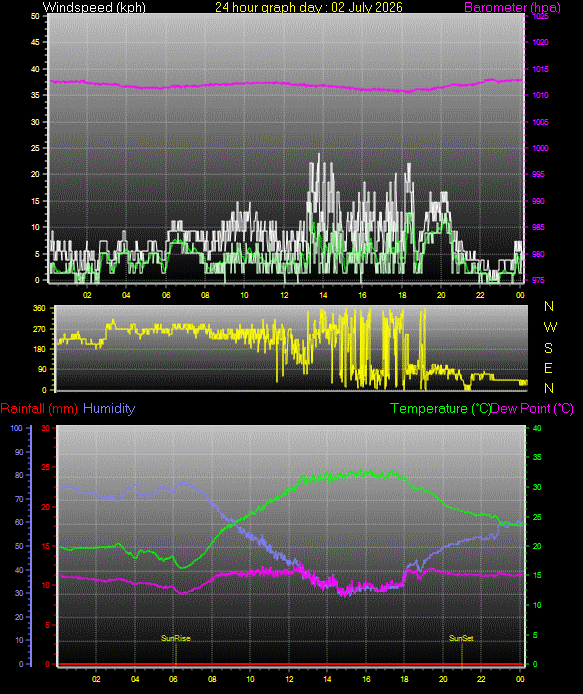Screen dimensions: 583x694
Task: Select the "Temperature (°C)" legend label
Action: tap(440, 408)
